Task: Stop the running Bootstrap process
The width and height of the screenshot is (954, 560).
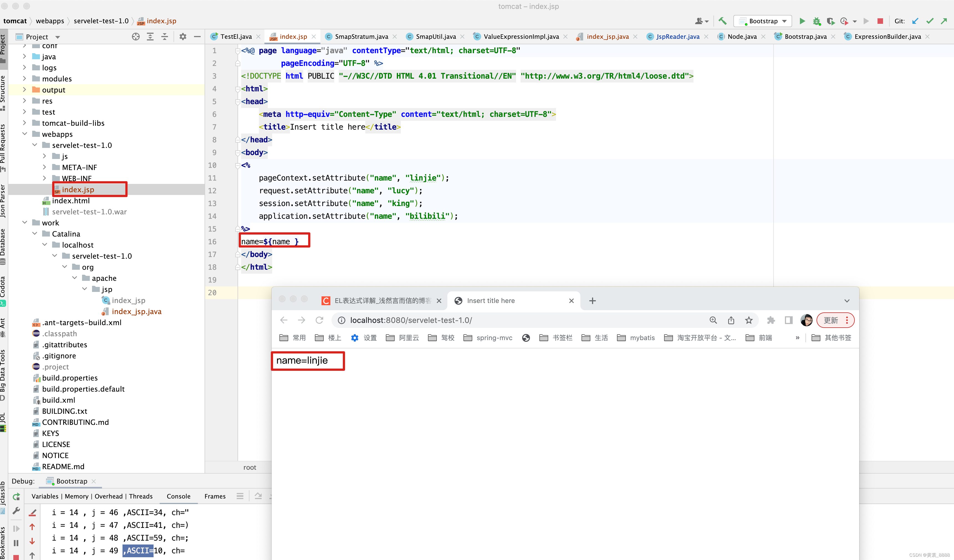Action: click(880, 21)
